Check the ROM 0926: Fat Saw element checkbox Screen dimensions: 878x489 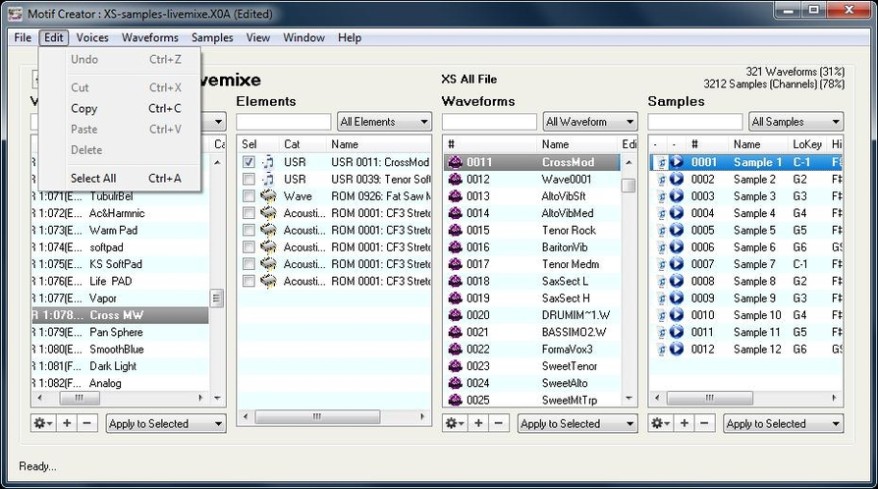249,196
